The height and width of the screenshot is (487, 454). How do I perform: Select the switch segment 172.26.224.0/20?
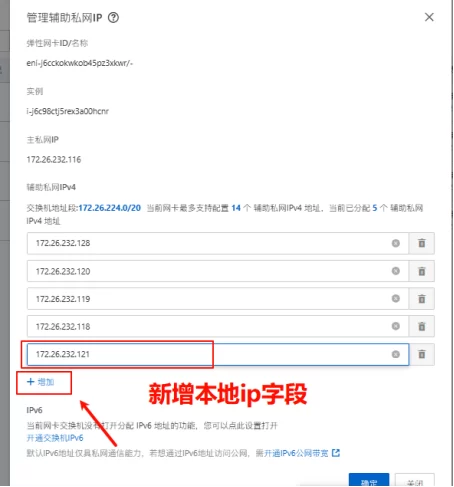(x=110, y=208)
